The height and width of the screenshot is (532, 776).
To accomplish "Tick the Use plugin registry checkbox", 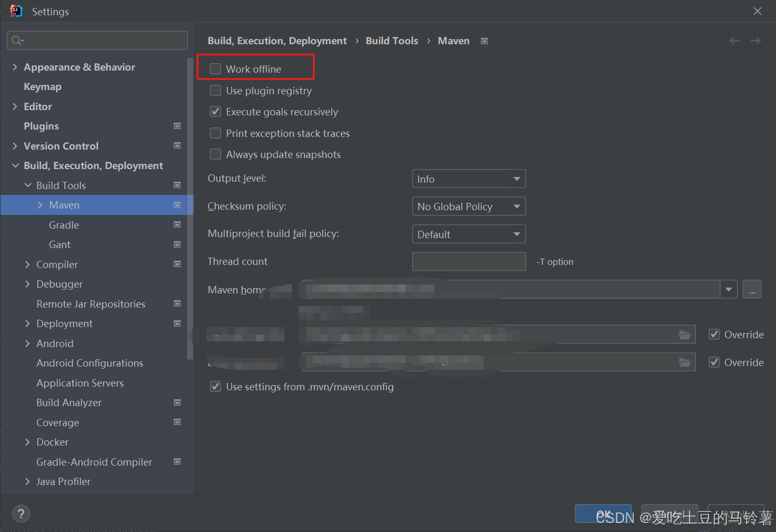I will click(215, 91).
